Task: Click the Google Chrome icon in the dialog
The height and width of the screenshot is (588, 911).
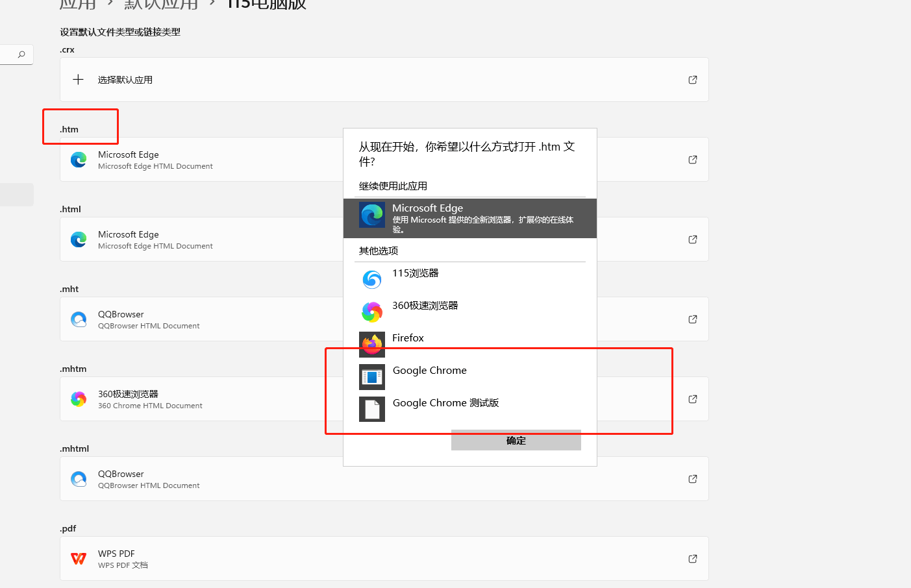Action: click(371, 376)
